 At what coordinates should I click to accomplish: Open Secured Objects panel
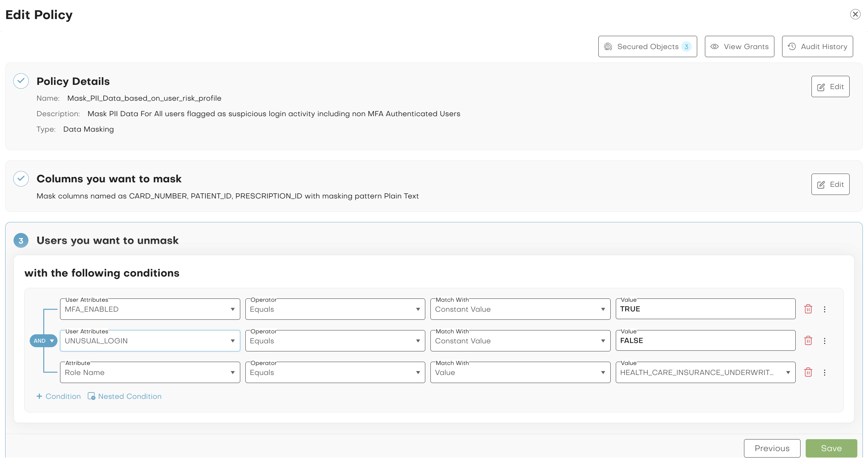point(647,46)
